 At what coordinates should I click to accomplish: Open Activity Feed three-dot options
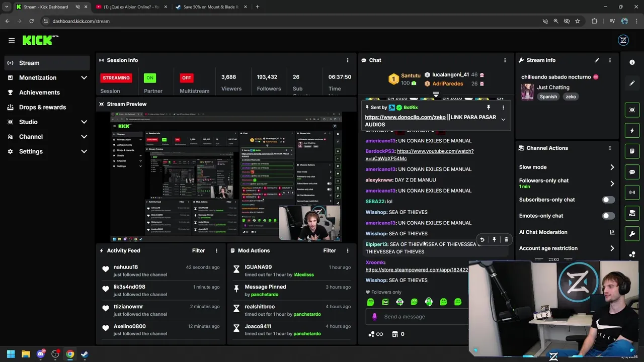point(216,250)
